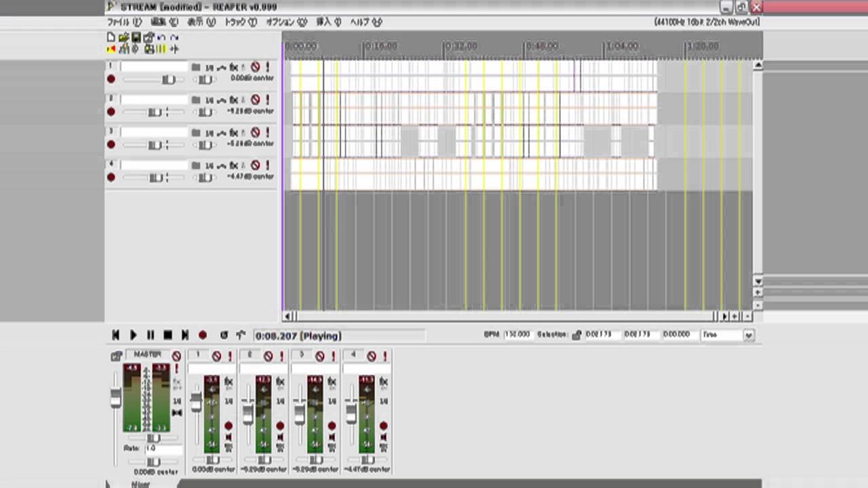Image resolution: width=868 pixels, height=488 pixels.
Task: Click the envelope icon on track 3
Action: point(221,133)
